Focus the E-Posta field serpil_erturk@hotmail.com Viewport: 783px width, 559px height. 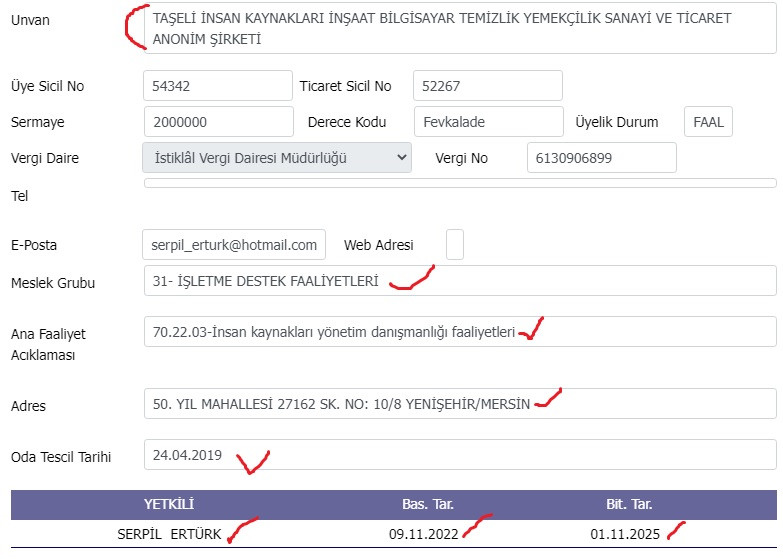pos(234,244)
